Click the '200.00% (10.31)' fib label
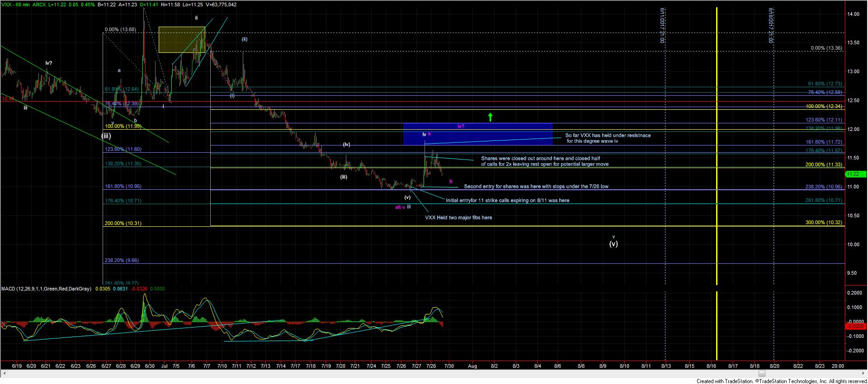The width and height of the screenshot is (868, 384). (x=123, y=223)
